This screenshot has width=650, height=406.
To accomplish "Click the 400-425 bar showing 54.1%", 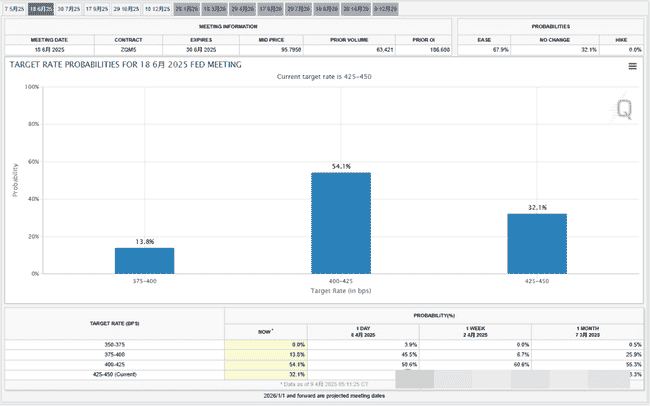I will click(x=340, y=223).
